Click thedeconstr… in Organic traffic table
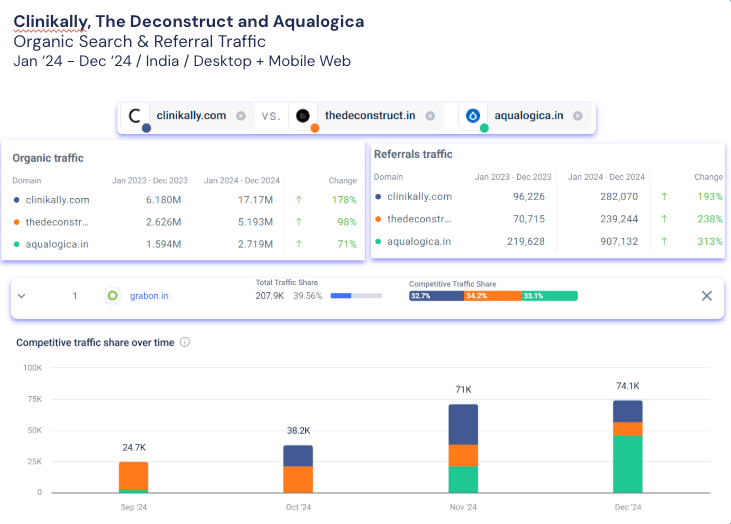The height and width of the screenshot is (524, 731). 57,222
